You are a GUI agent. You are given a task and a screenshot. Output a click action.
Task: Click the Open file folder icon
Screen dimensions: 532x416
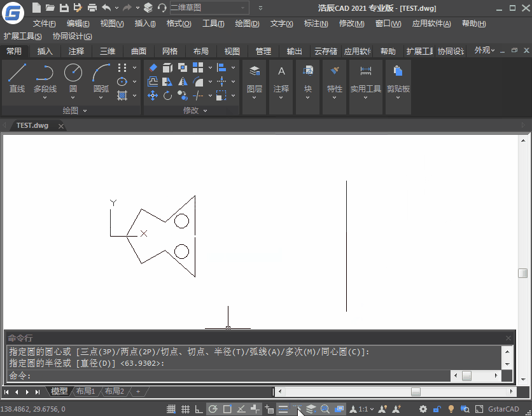50,8
